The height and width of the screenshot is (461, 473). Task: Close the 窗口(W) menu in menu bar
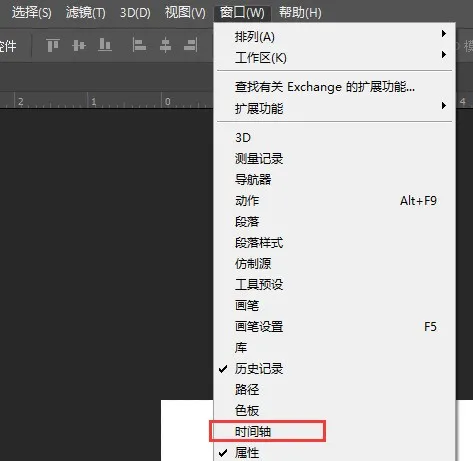(242, 13)
